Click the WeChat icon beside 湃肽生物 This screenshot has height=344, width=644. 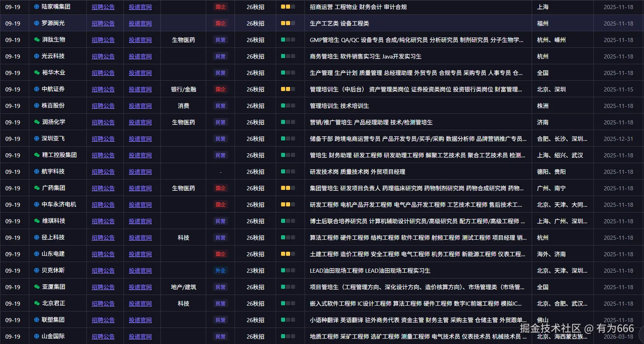[37, 40]
